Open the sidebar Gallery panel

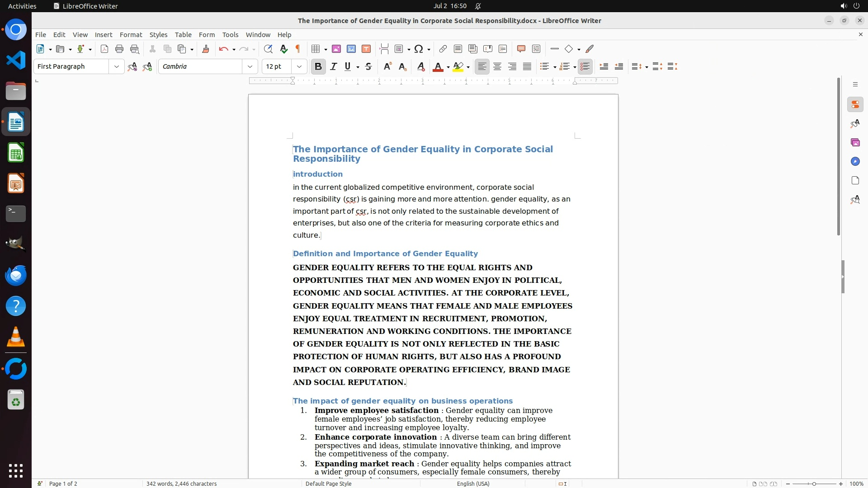855,142
